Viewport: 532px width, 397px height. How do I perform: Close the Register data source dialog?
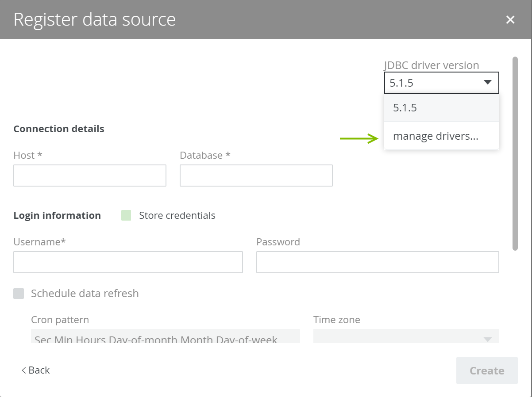pyautogui.click(x=510, y=20)
